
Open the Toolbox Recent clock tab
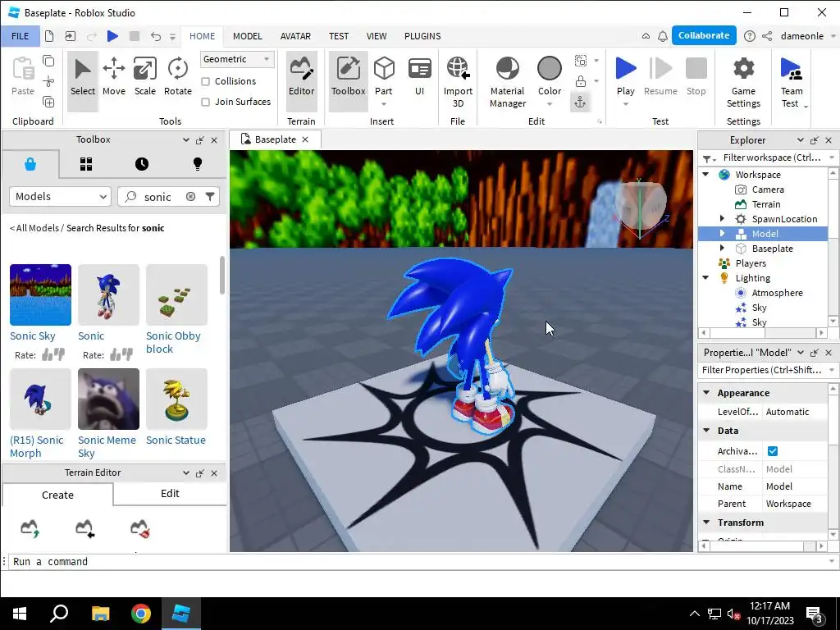(142, 164)
